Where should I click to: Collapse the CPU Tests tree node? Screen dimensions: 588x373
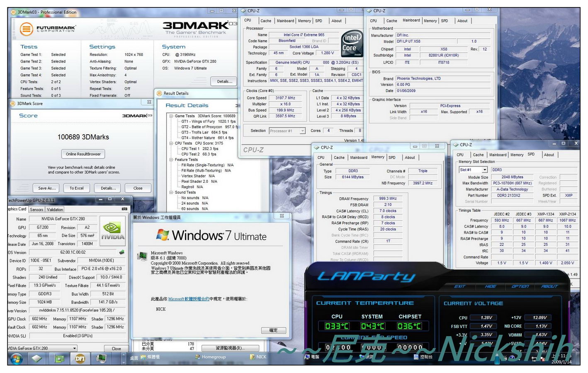(x=171, y=143)
